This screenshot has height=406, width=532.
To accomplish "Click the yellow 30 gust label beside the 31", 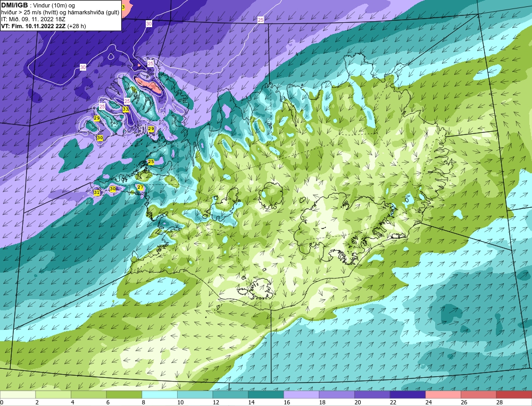I will [113, 189].
